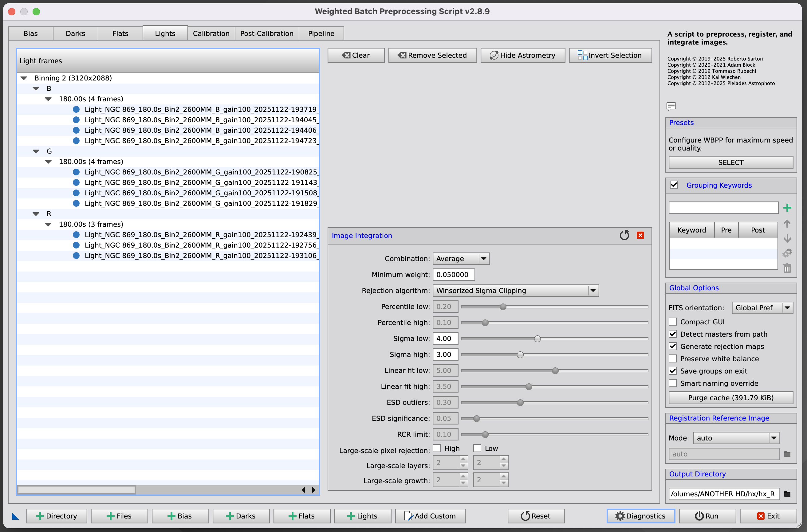Open the Pipeline tab

point(321,33)
